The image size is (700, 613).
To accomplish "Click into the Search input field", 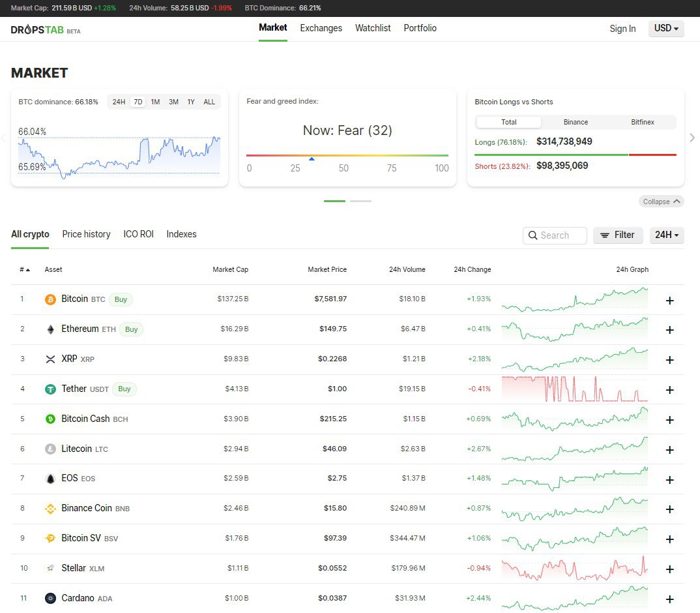I will pos(555,235).
